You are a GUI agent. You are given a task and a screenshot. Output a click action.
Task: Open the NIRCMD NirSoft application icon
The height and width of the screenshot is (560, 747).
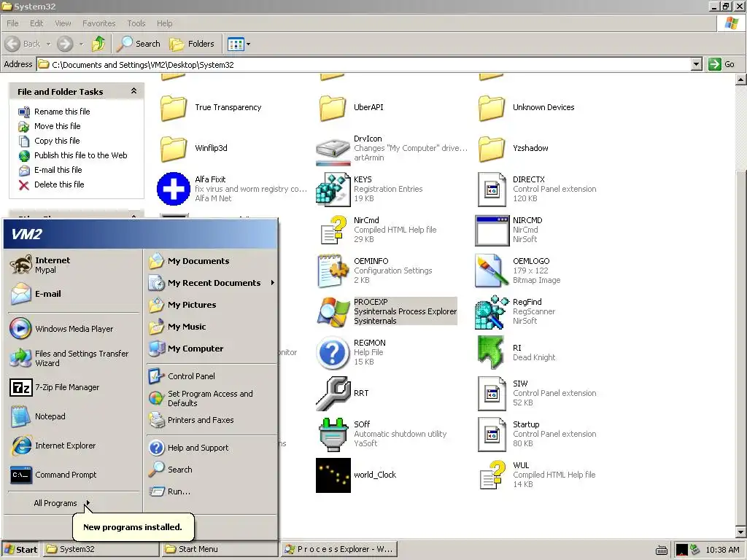pyautogui.click(x=492, y=230)
